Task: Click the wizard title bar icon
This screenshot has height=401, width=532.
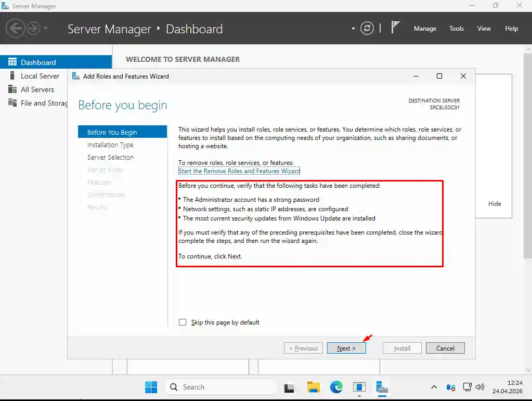Action: (x=75, y=76)
